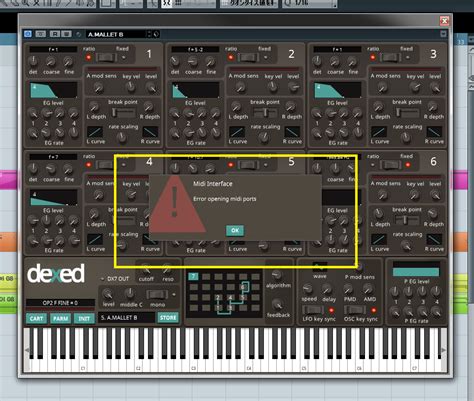Click the PARM button
474x401 pixels.
click(60, 318)
